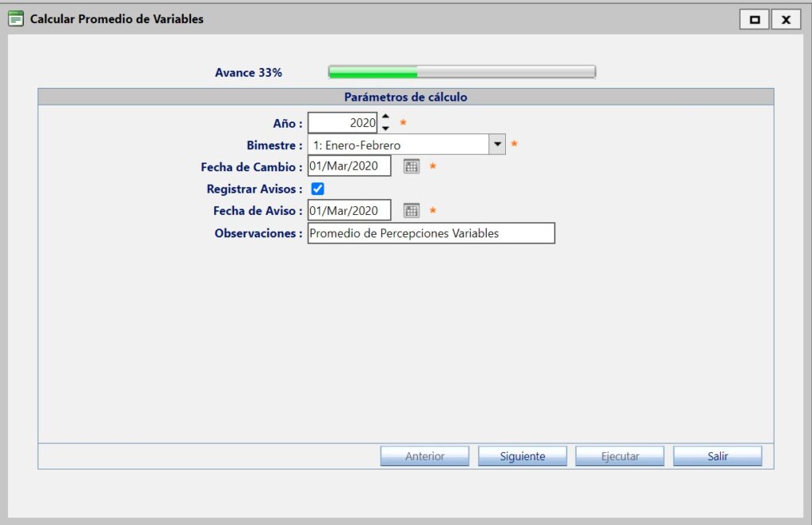This screenshot has height=525, width=812.
Task: Open the Fecha de Aviso calendar picker
Action: click(x=411, y=211)
